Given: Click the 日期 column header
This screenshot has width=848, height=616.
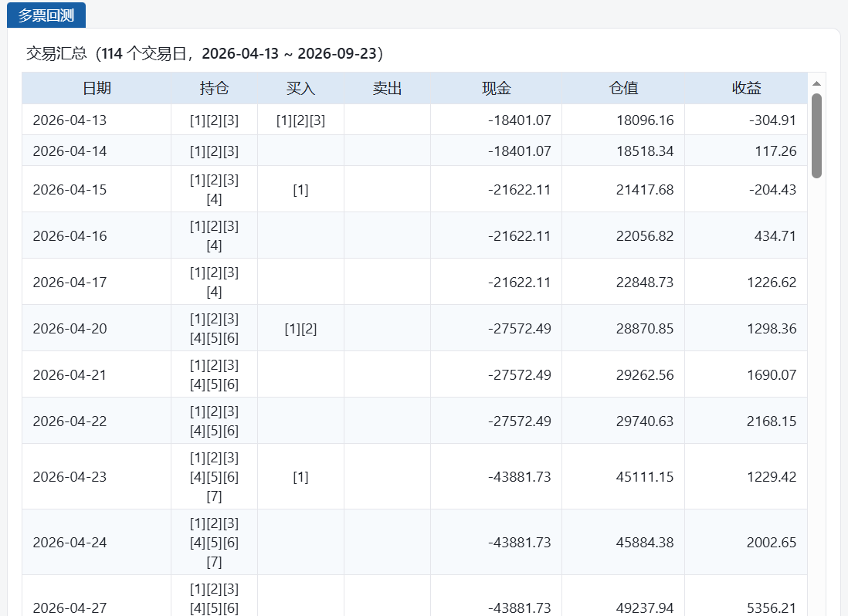Looking at the screenshot, I should click(97, 88).
